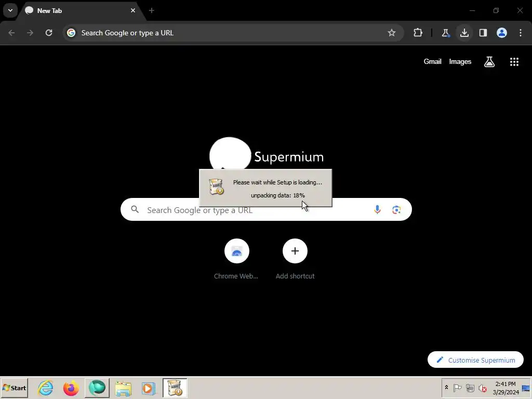Launch Internet Explorer from taskbar

click(x=46, y=388)
